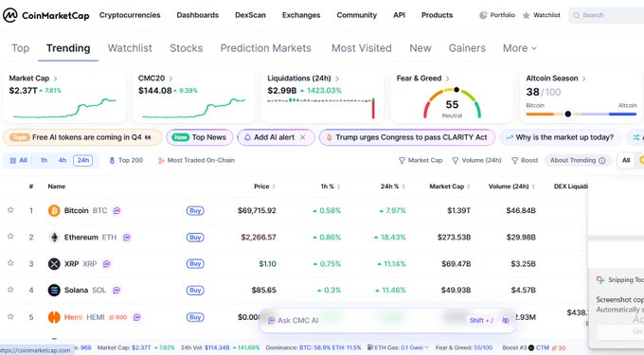Open AI chat icon next to ETH
644x355 pixels.
click(127, 238)
